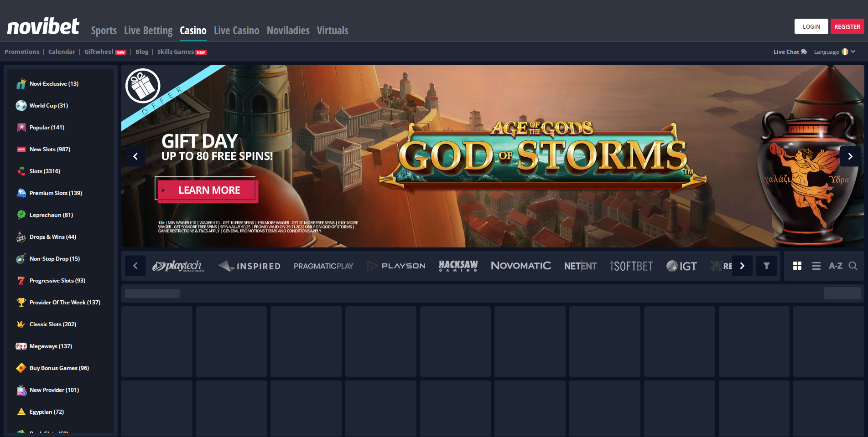This screenshot has height=437, width=868.
Task: Filter games by Novomatic logo
Action: pos(521,266)
